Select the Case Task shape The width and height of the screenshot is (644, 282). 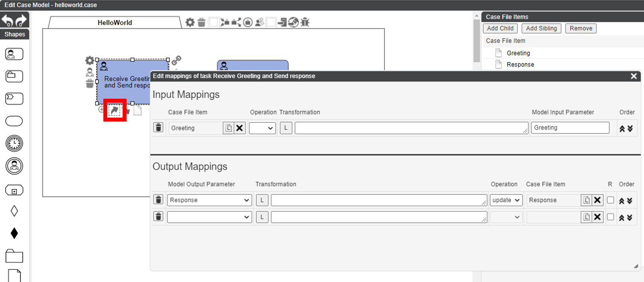click(x=14, y=76)
